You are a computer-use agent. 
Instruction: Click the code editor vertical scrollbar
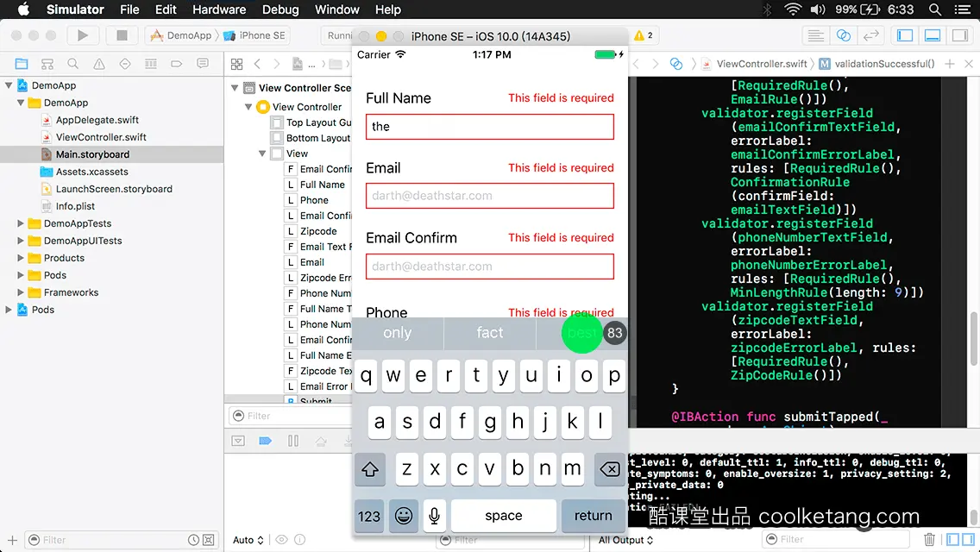(973, 337)
